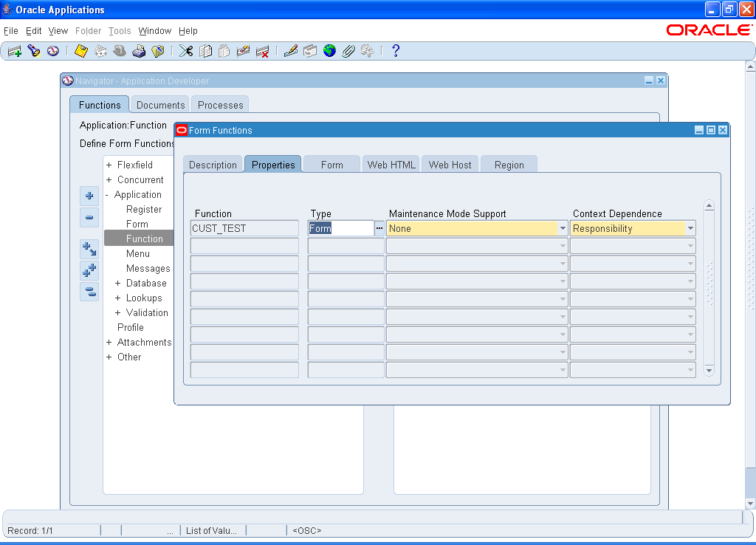Select Register in Navigator tree
Image resolution: width=756 pixels, height=545 pixels.
point(144,209)
